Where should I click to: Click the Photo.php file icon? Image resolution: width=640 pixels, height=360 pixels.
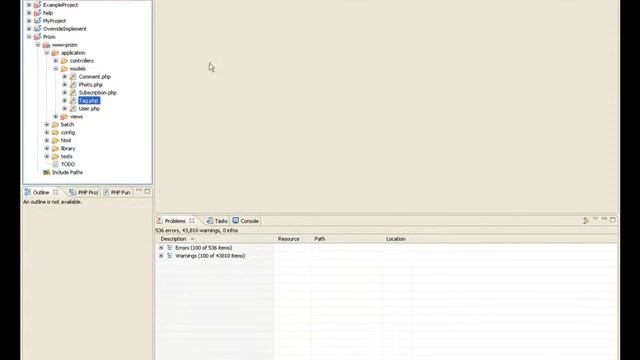73,84
